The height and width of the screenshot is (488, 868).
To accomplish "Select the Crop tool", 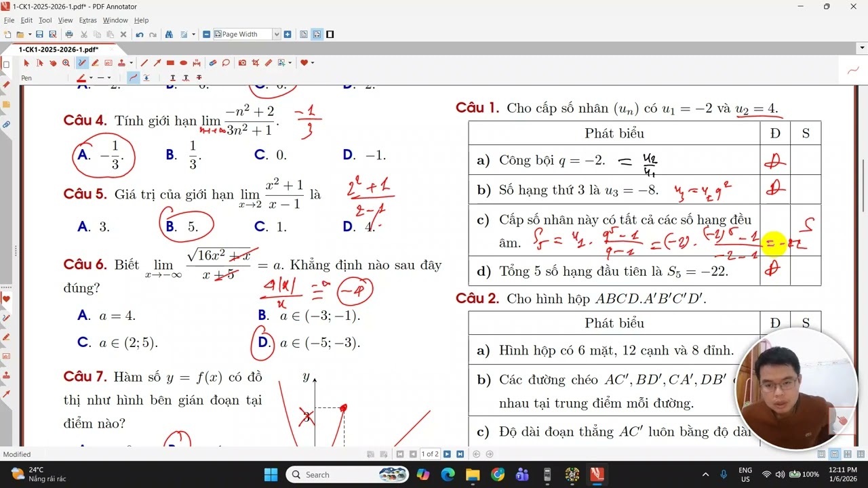I will point(256,62).
